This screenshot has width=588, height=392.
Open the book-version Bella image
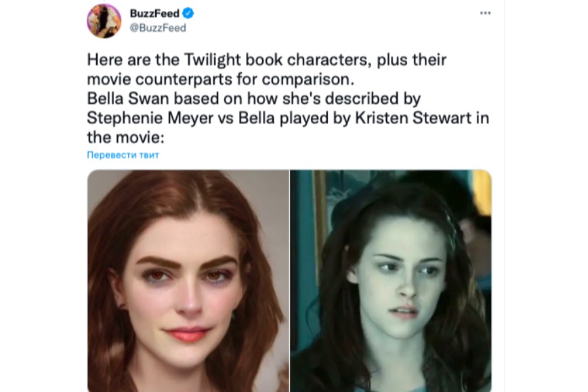pyautogui.click(x=188, y=281)
